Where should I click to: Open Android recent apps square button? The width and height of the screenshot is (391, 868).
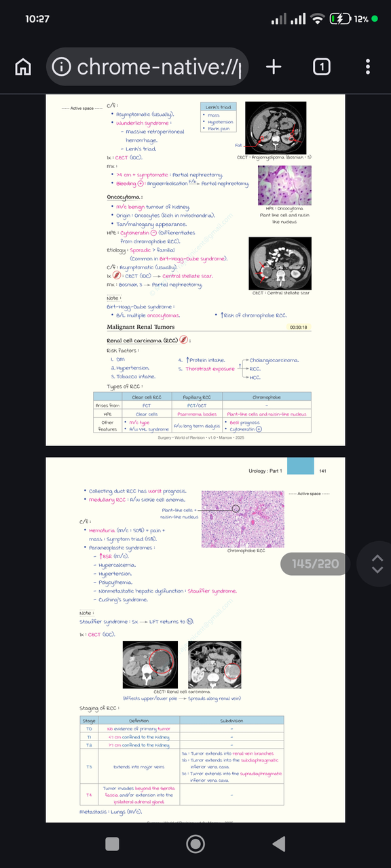(113, 844)
